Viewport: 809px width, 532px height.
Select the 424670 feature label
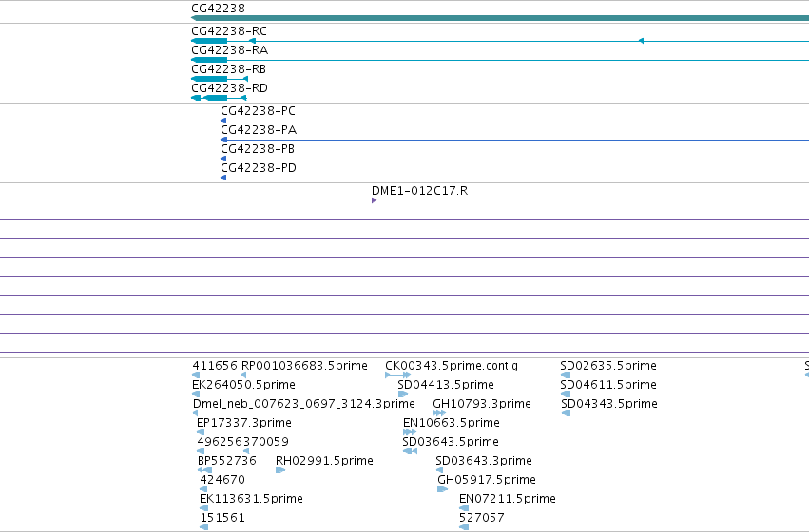point(222,480)
